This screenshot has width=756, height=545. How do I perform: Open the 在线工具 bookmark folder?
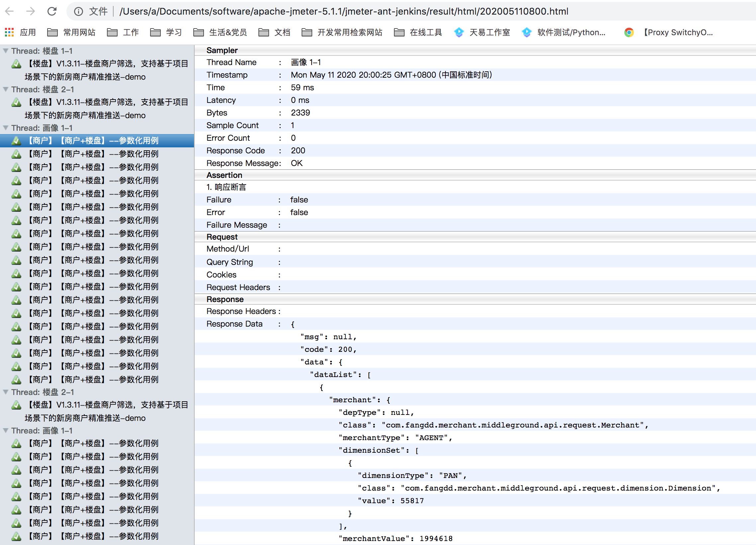pos(418,32)
